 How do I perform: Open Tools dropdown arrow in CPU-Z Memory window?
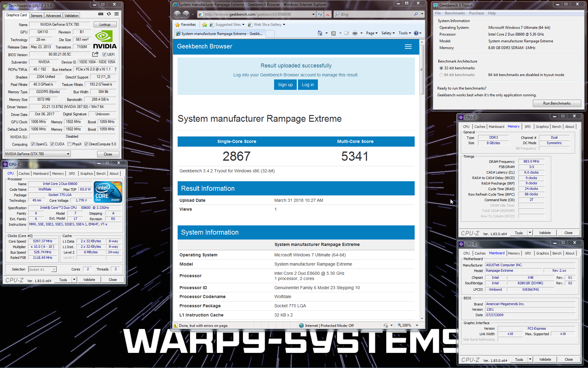tap(530, 233)
